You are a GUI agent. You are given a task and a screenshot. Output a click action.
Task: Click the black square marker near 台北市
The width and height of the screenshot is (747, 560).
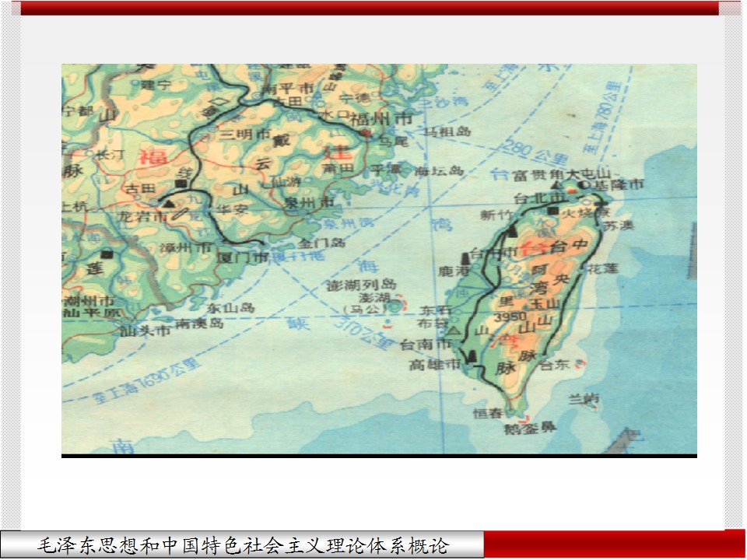[x=552, y=210]
